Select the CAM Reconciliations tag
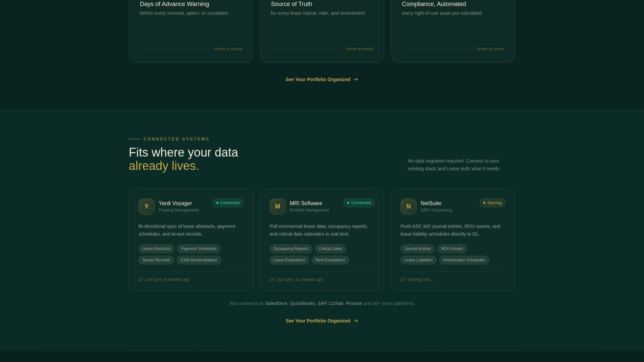 [x=199, y=260]
